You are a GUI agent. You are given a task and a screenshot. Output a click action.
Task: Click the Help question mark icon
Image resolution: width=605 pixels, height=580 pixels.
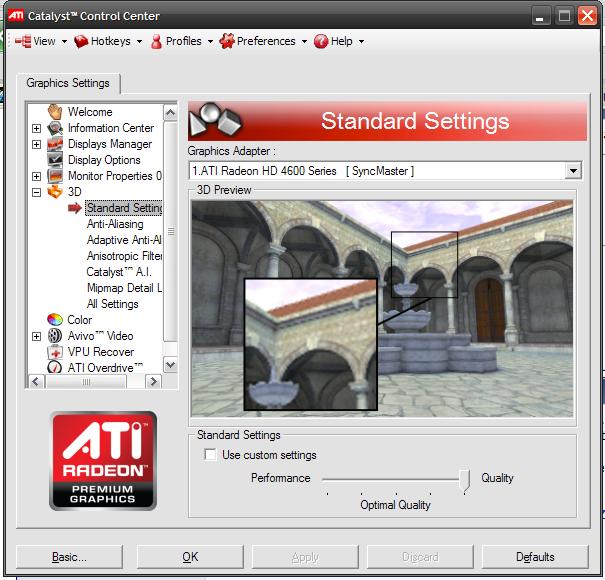pyautogui.click(x=321, y=41)
